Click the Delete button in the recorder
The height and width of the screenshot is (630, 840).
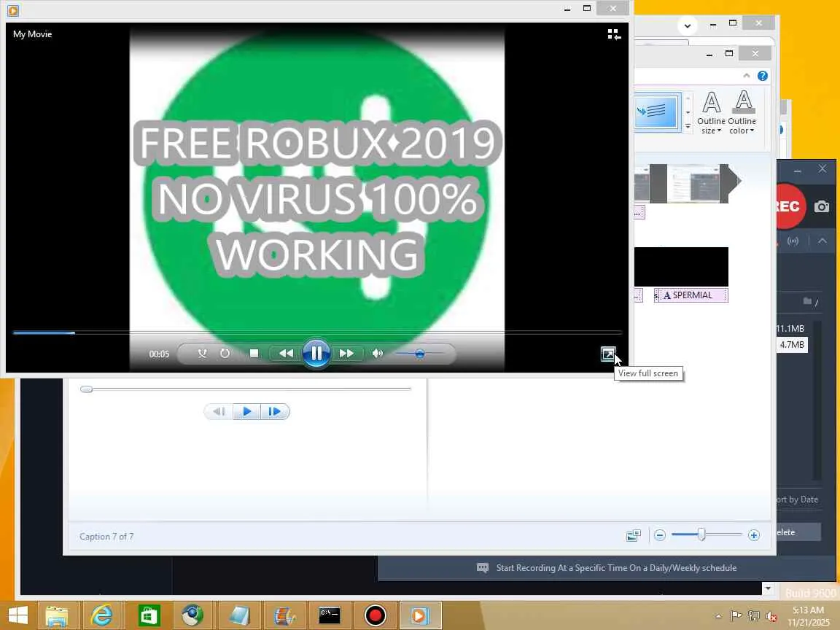[798, 532]
